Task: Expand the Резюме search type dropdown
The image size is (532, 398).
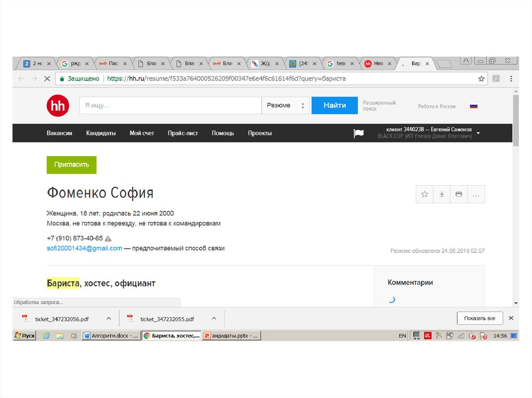Action: [x=285, y=105]
